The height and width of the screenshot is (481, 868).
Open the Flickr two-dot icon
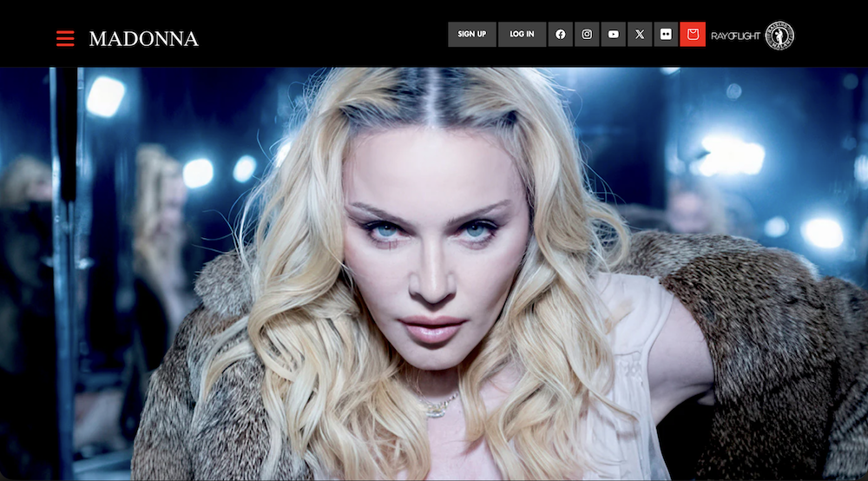tap(666, 35)
